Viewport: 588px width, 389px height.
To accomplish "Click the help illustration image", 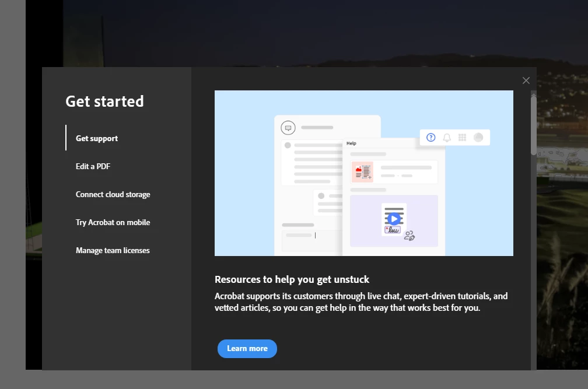I will pos(364,173).
